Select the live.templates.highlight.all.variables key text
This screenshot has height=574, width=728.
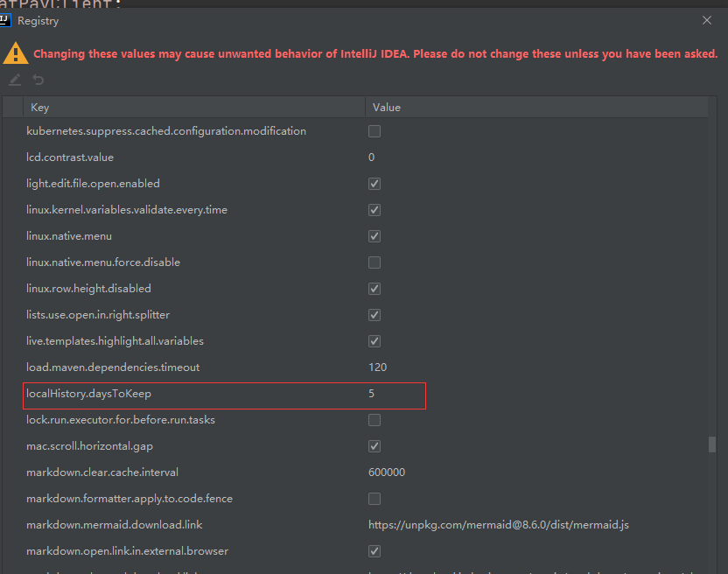coord(115,341)
